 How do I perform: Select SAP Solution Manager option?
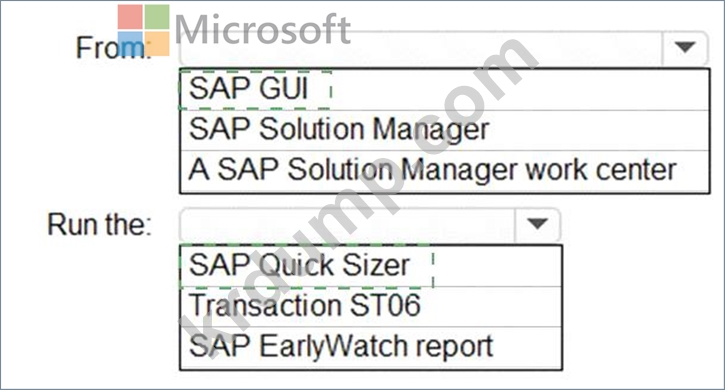pyautogui.click(x=444, y=130)
